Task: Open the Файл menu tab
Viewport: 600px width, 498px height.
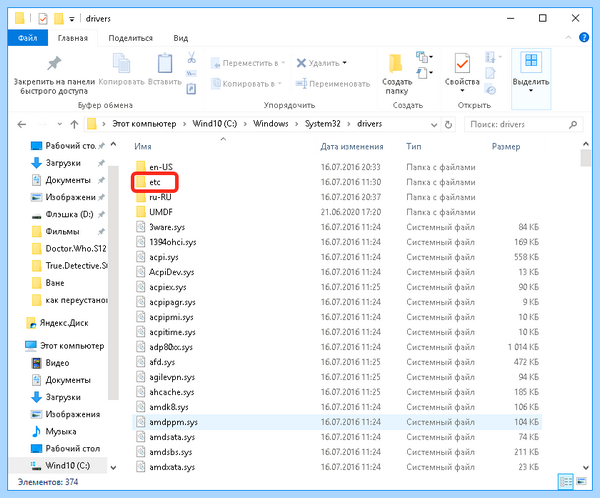Action: pos(28,38)
